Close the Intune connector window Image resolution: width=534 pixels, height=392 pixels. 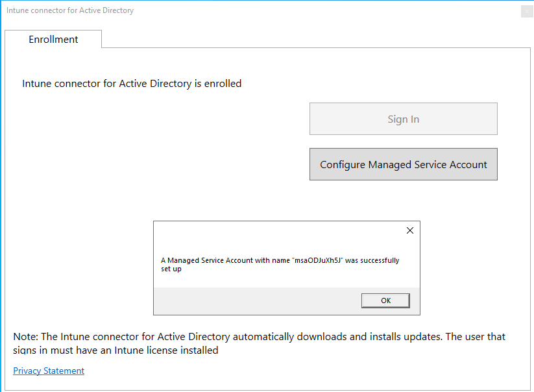[x=527, y=11]
